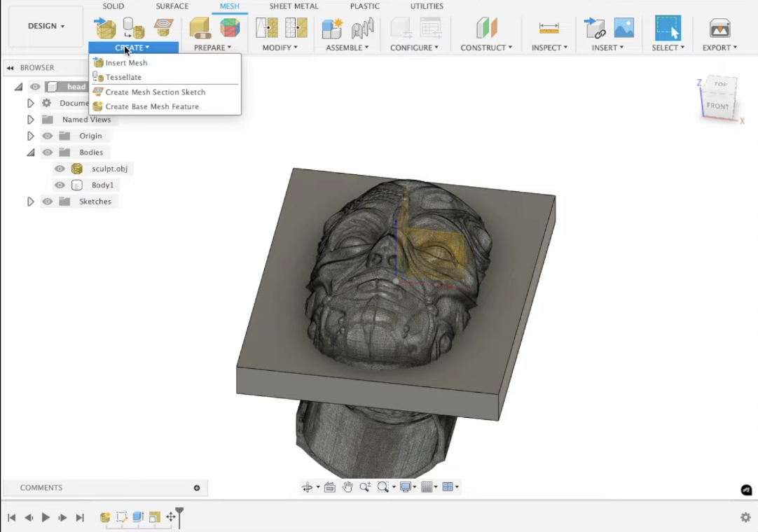Image resolution: width=758 pixels, height=532 pixels.
Task: Toggle visibility of head component
Action: click(x=35, y=87)
